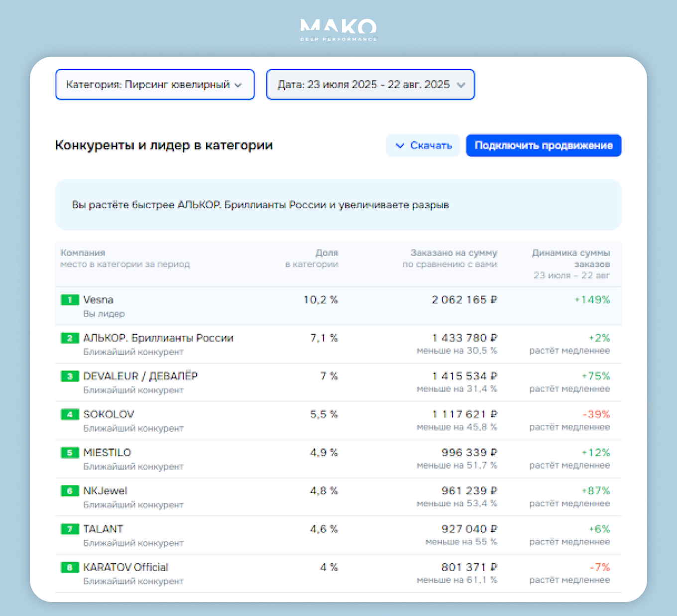Click the rank 4 badge beside SOKOLOV
The width and height of the screenshot is (677, 616).
click(70, 414)
